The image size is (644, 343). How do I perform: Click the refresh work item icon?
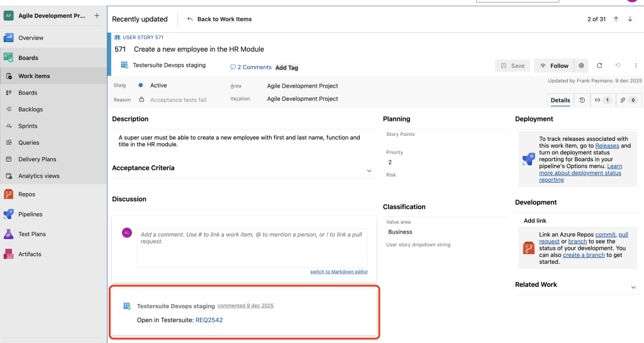coord(599,65)
